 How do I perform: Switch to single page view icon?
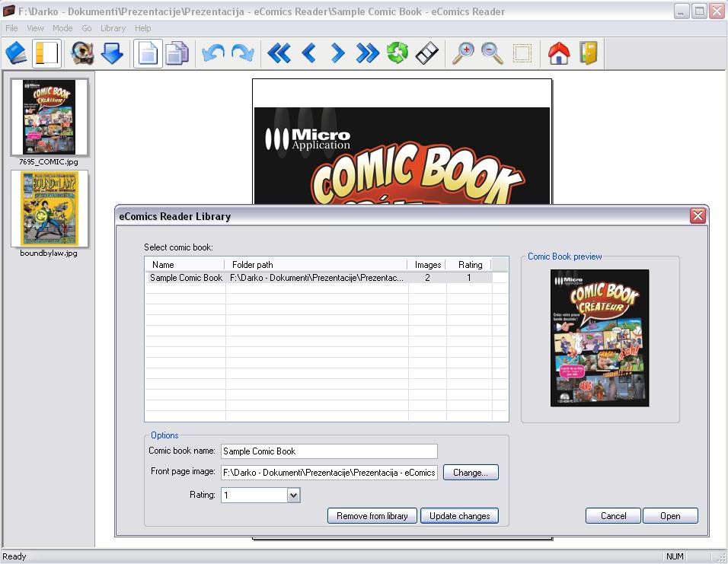pos(148,53)
